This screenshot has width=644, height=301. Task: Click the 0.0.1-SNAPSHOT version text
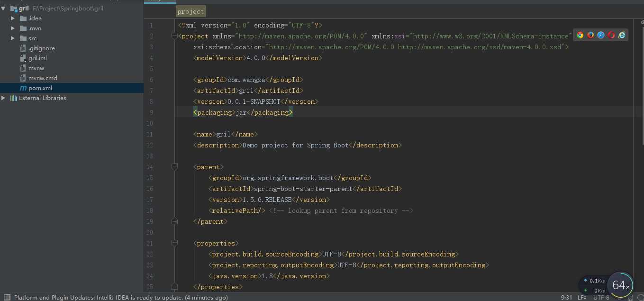coord(254,101)
